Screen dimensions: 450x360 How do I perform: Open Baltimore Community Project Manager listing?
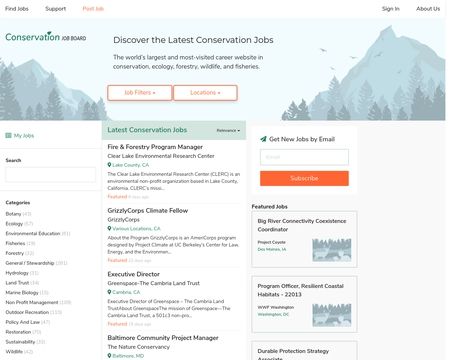[x=163, y=338]
